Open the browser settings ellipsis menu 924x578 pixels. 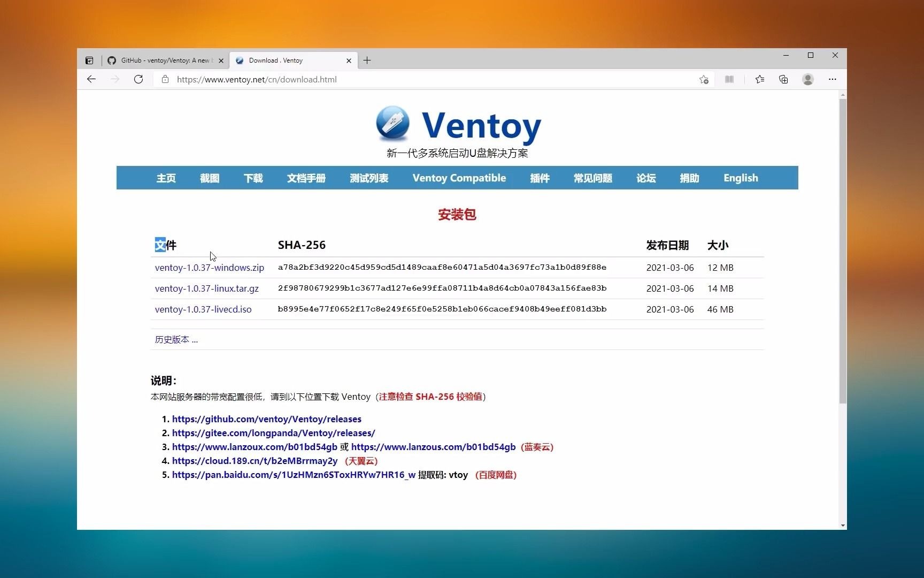(x=833, y=79)
